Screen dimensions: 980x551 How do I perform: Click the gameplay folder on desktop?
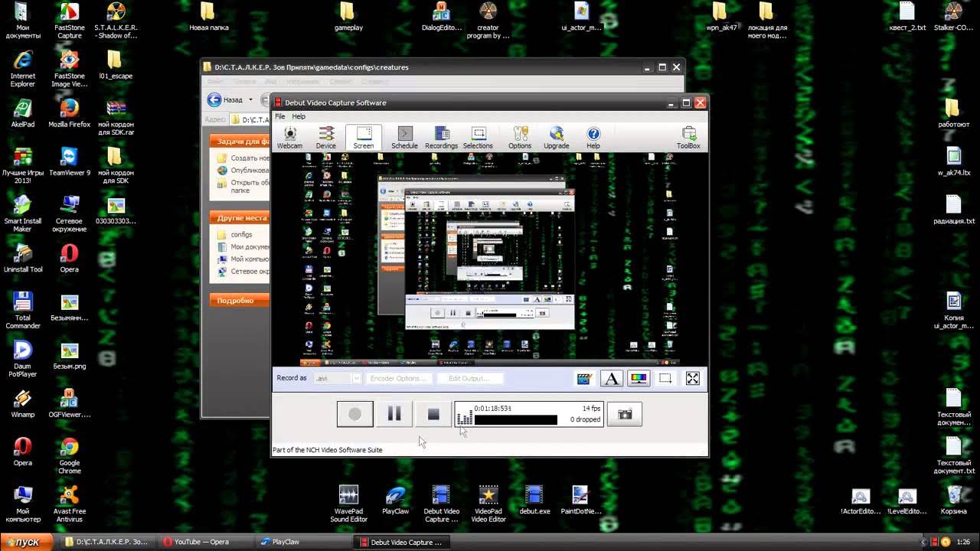coord(348,17)
